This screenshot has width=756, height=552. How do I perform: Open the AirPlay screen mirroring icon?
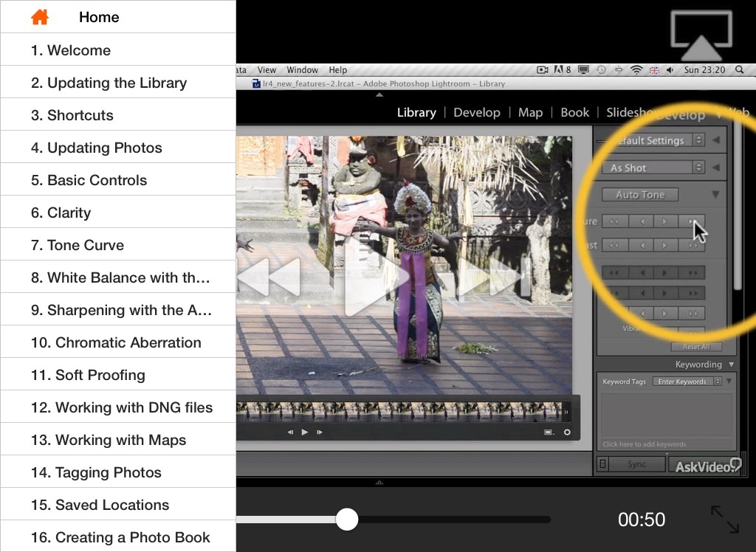pyautogui.click(x=701, y=35)
